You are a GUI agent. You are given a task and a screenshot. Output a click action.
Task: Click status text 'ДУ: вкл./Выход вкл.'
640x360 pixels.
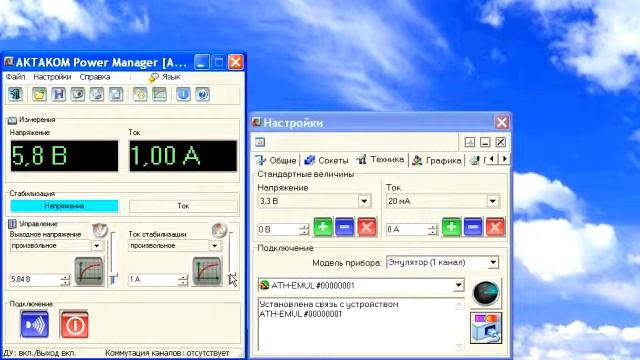pos(40,353)
